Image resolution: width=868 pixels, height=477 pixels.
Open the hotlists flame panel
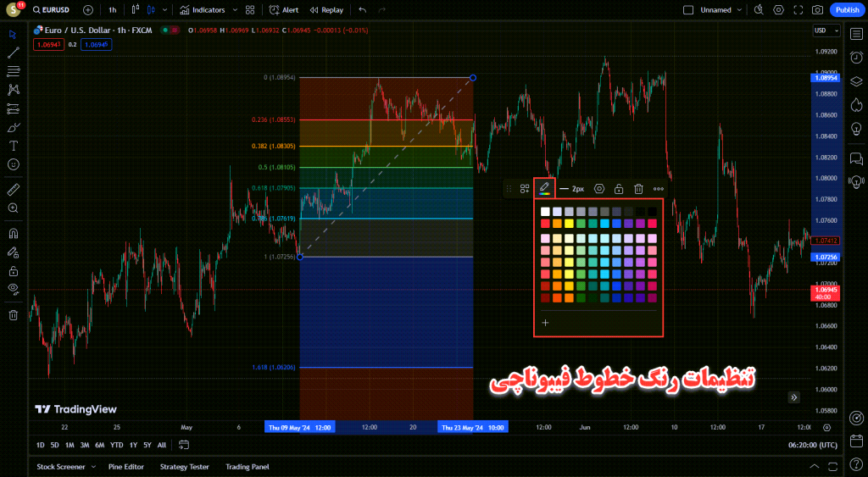[x=856, y=104]
